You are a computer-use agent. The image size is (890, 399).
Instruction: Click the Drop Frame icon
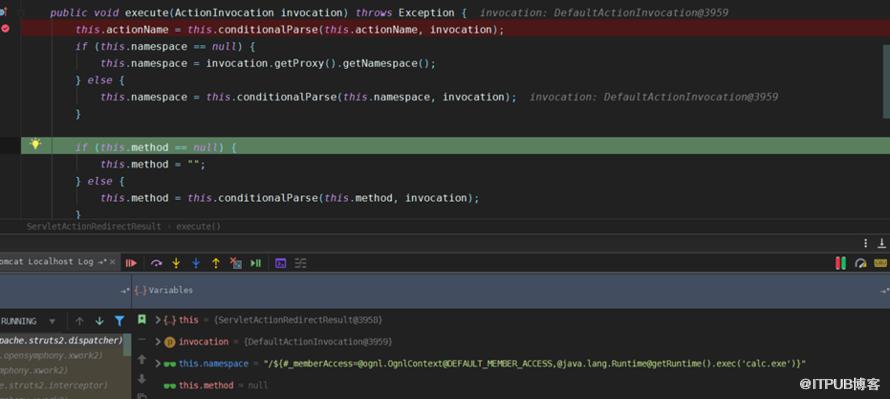236,263
